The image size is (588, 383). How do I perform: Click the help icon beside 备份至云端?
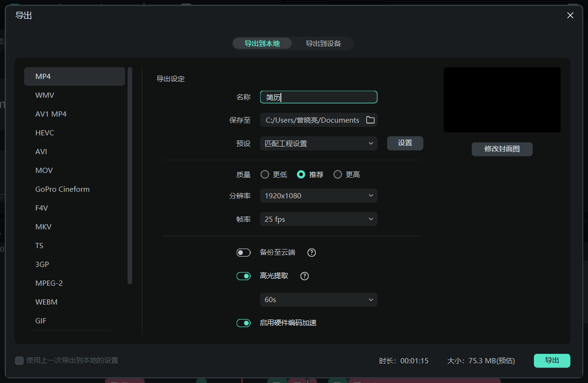(x=311, y=252)
